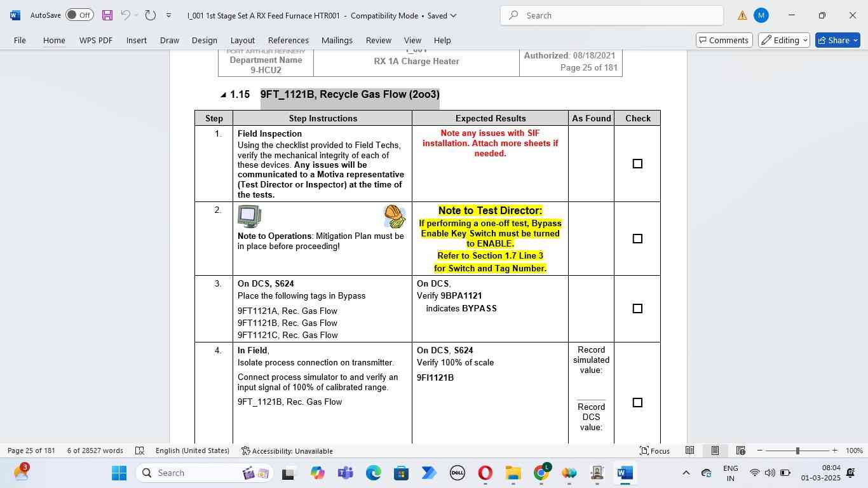The height and width of the screenshot is (488, 868).
Task: Click the Word application logo icon
Action: (15, 15)
